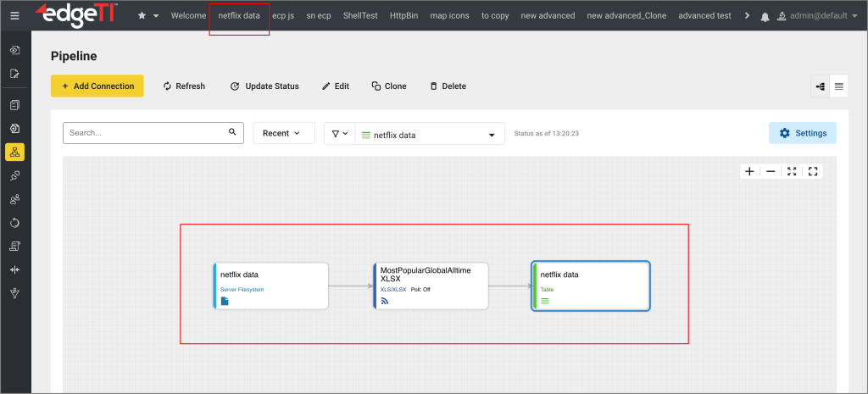The width and height of the screenshot is (868, 394).
Task: Select the MostPopularGlobalAlltime XLSX node
Action: 431,286
